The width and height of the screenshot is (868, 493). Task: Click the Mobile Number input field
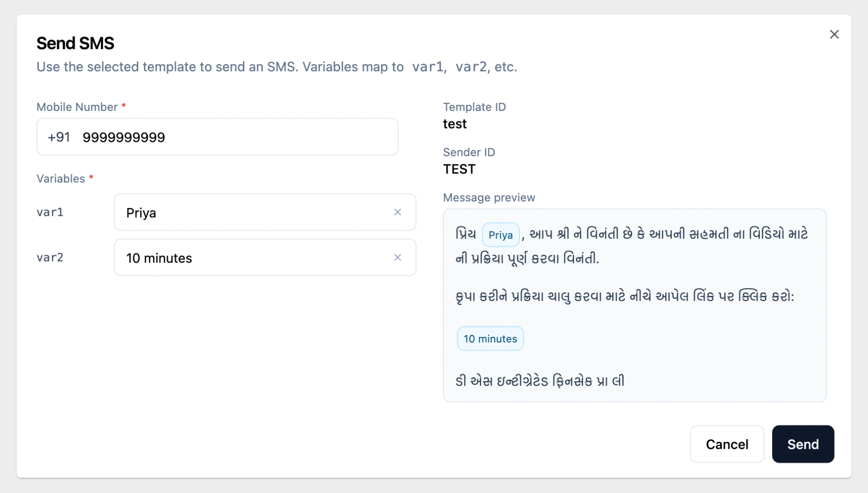pyautogui.click(x=238, y=137)
